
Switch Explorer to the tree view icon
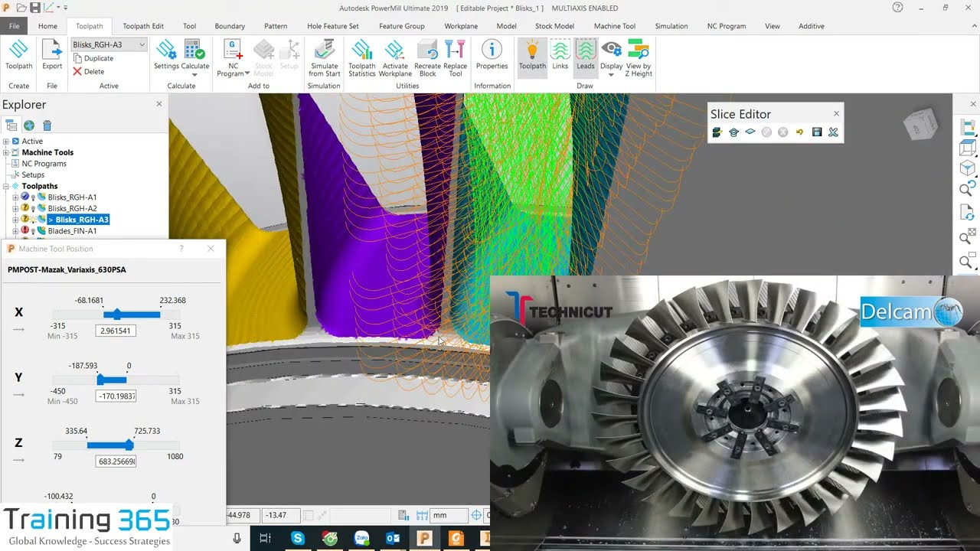[x=11, y=126]
